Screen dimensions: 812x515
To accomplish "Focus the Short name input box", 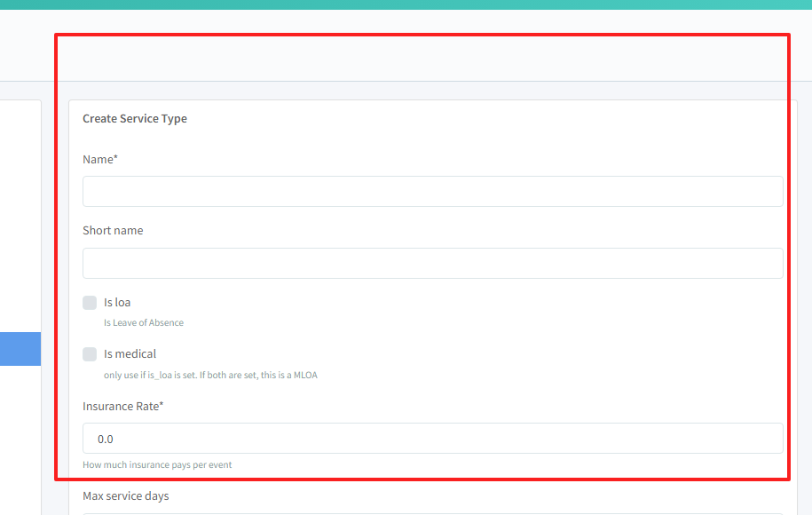I will (432, 263).
